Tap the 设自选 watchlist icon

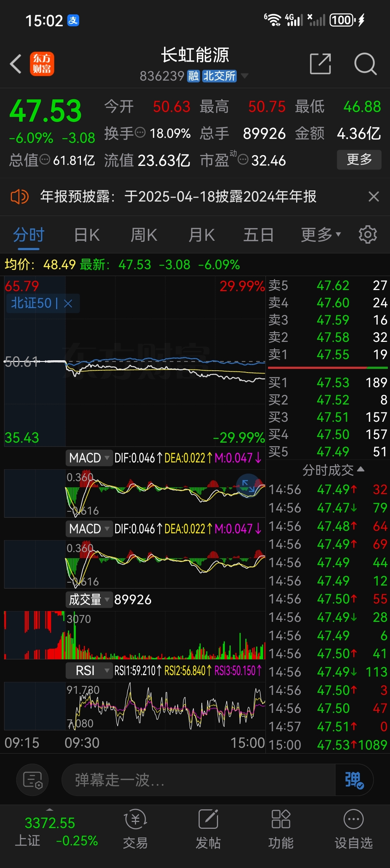(x=354, y=829)
